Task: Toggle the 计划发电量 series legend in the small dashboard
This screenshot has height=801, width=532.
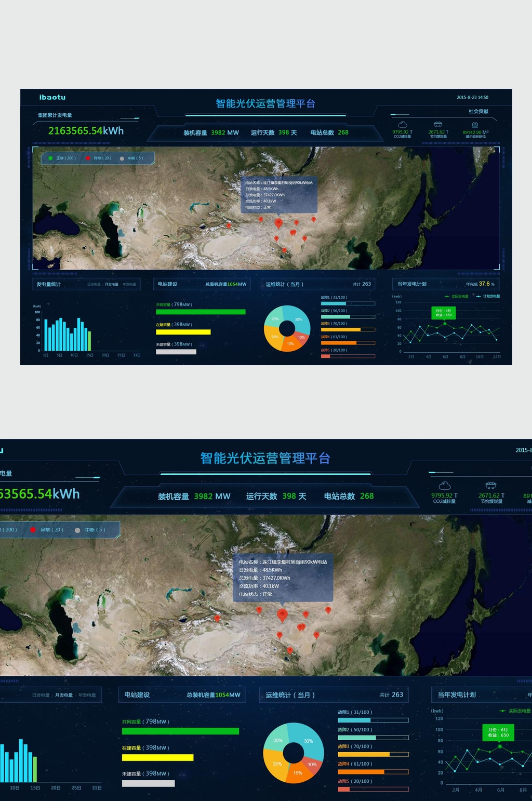Action: [488, 296]
